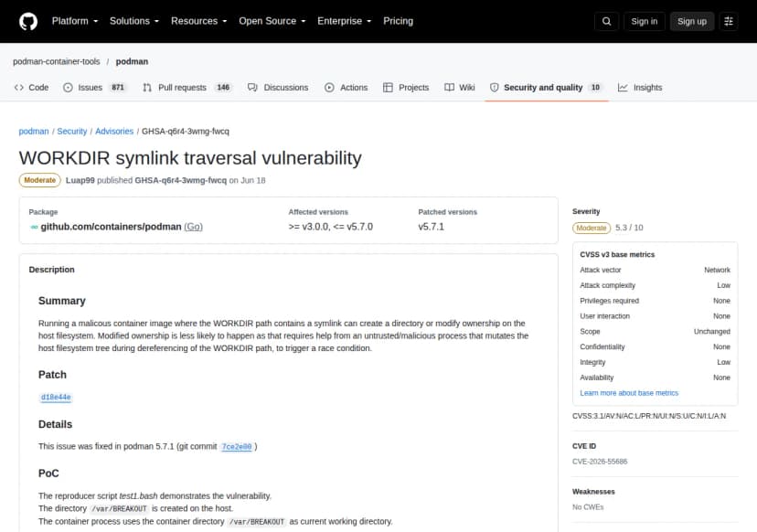The width and height of the screenshot is (757, 532).
Task: Expand the Resources dropdown menu
Action: point(199,21)
